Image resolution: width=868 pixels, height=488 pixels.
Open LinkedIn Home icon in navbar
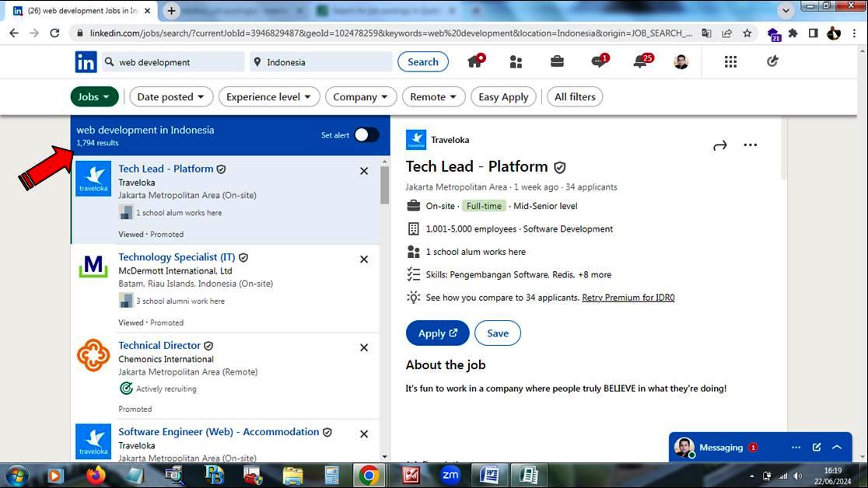(475, 62)
